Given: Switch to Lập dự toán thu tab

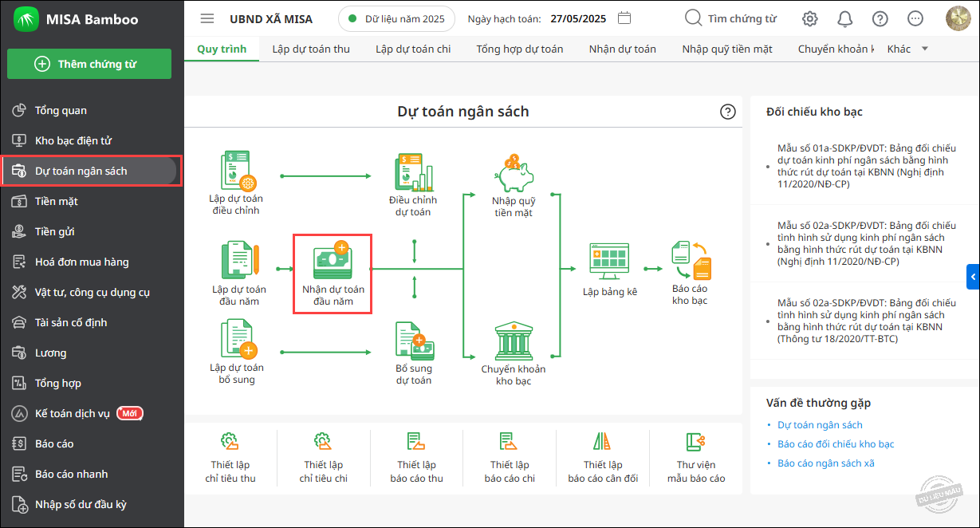Looking at the screenshot, I should coord(311,49).
